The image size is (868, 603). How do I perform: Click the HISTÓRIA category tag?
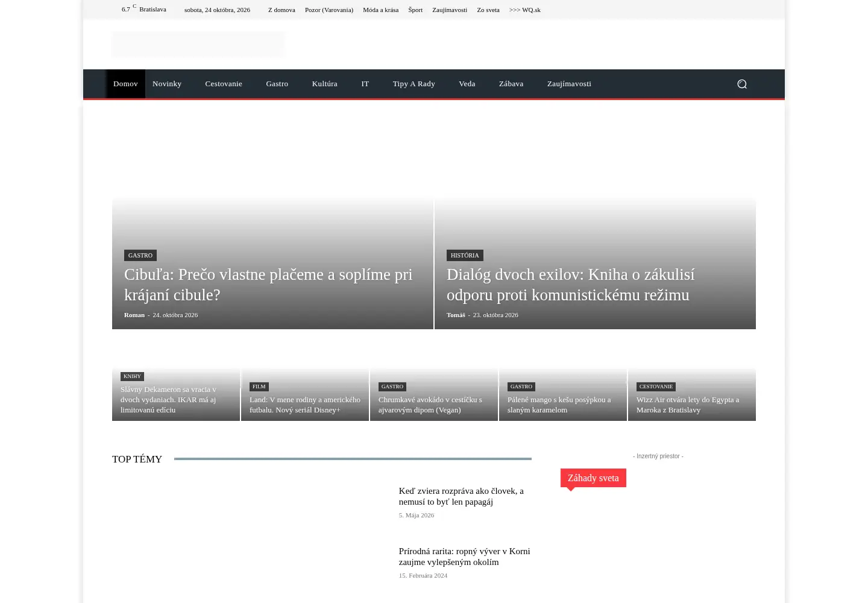(x=465, y=256)
